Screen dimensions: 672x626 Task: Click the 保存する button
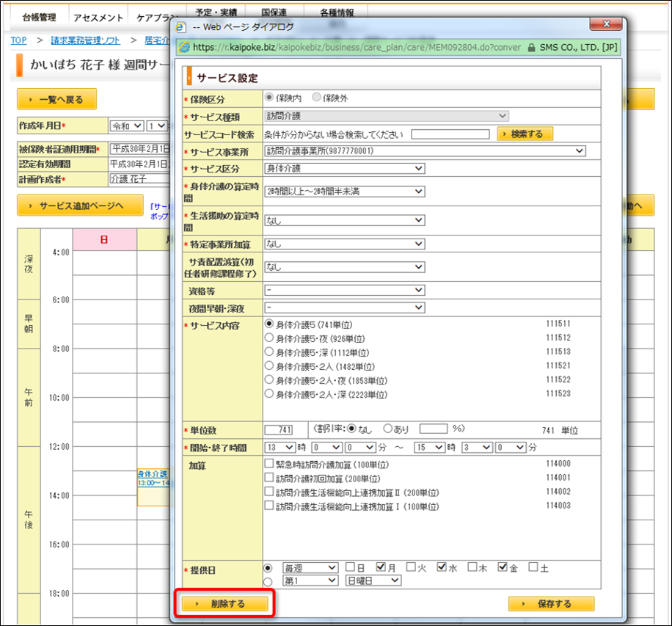pyautogui.click(x=551, y=604)
